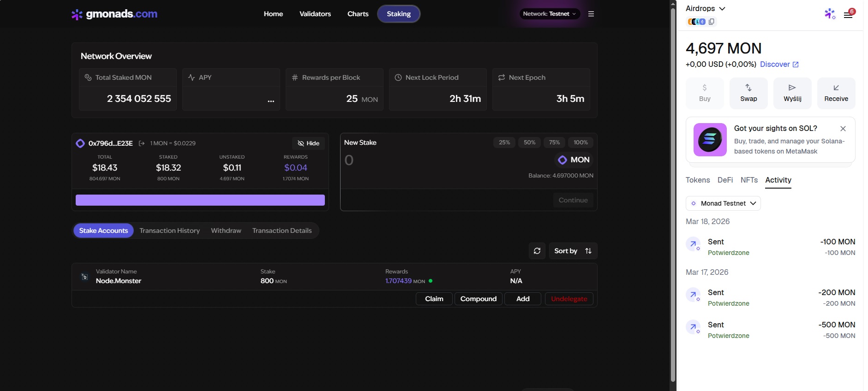Click the Undelegate button for Node.Monster
This screenshot has width=868, height=391.
click(569, 299)
